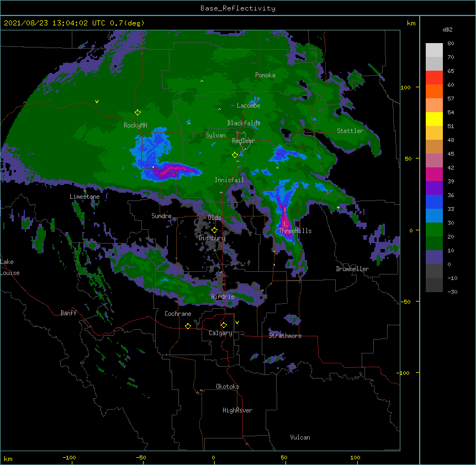Click the yellow 51-54 dBZ legend swatch
This screenshot has width=476, height=465.
coord(434,119)
